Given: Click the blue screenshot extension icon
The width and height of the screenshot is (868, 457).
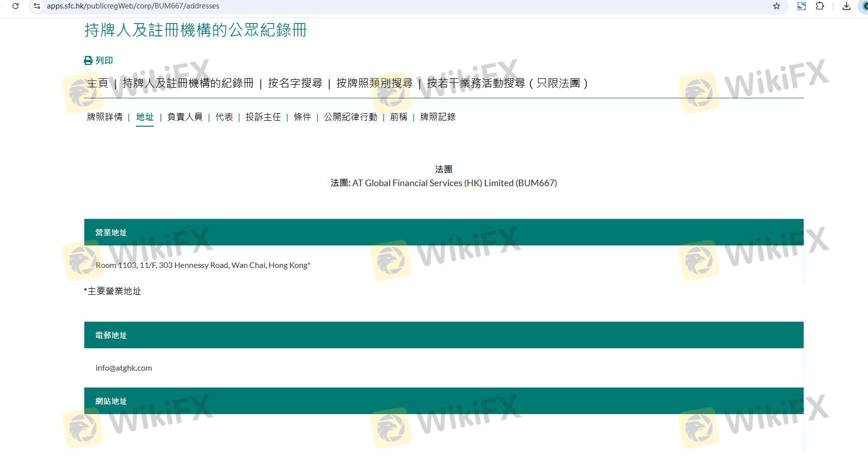Looking at the screenshot, I should pyautogui.click(x=801, y=6).
